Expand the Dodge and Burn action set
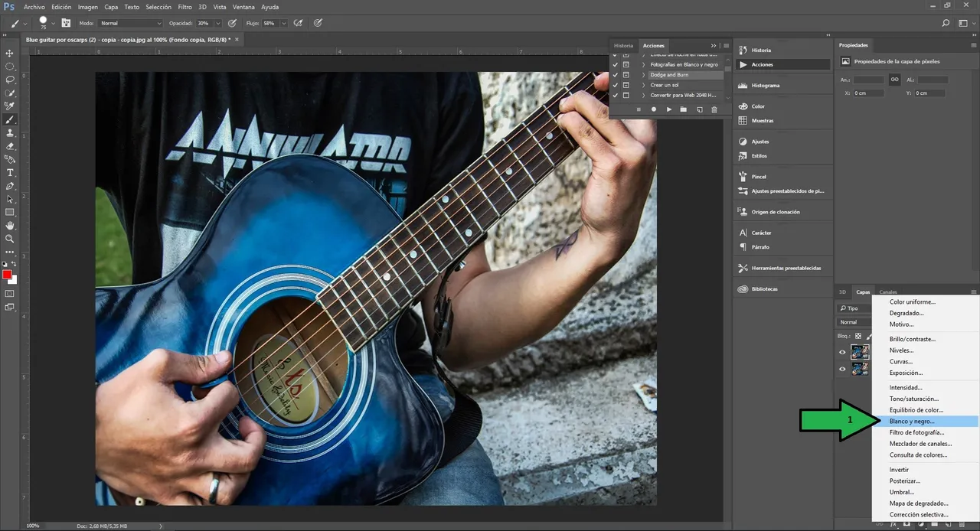This screenshot has width=980, height=531. coord(643,75)
